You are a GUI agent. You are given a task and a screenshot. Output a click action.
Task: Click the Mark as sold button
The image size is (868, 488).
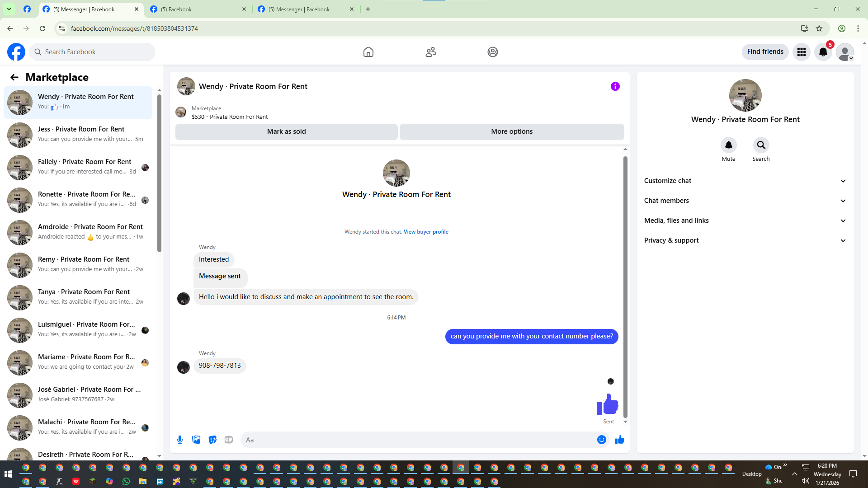(286, 131)
